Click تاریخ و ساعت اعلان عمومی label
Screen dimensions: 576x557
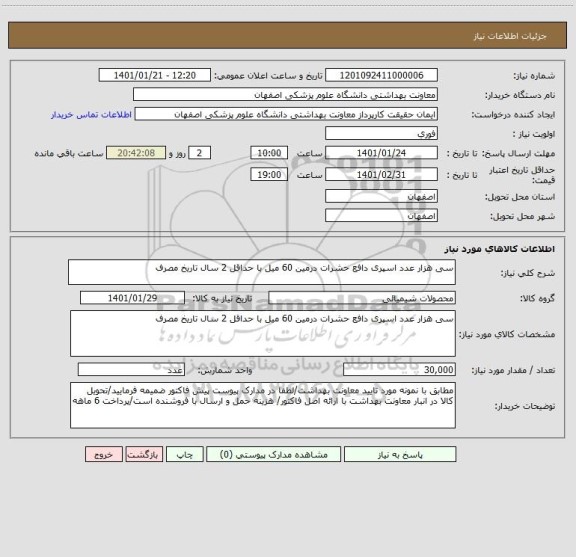tap(269, 76)
